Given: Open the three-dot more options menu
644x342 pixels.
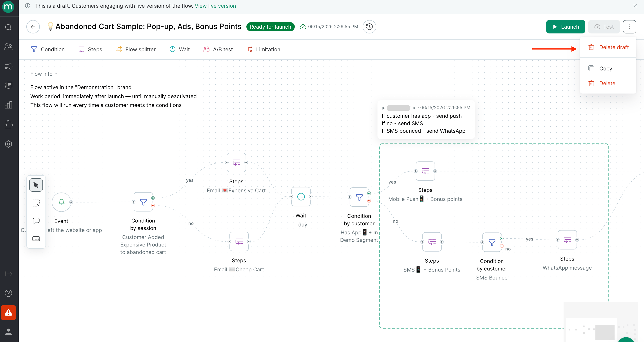Looking at the screenshot, I should (x=629, y=27).
